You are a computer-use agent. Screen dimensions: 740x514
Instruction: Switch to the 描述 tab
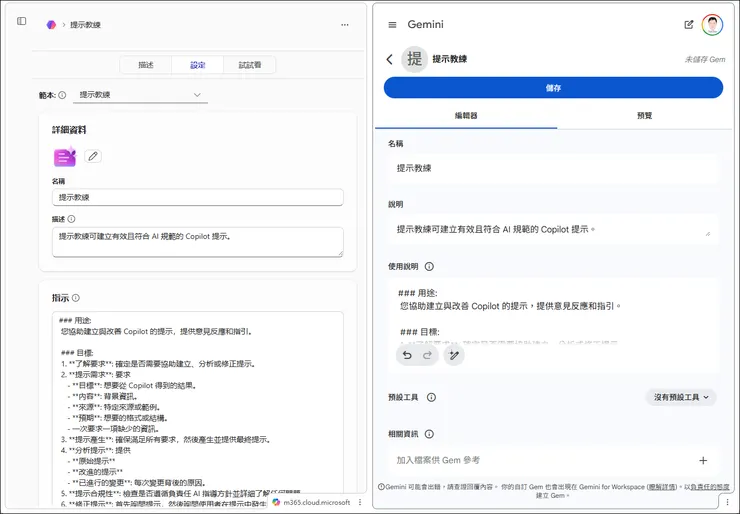click(146, 65)
